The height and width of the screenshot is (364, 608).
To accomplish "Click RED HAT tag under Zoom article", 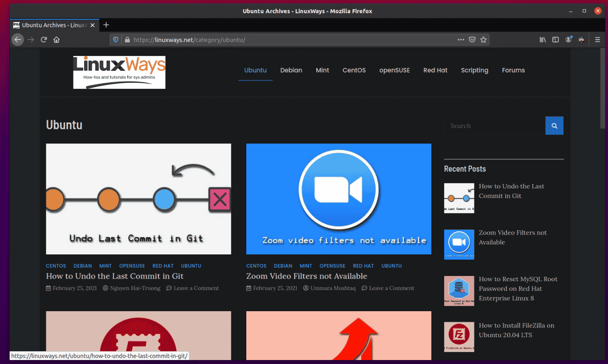I will pyautogui.click(x=363, y=266).
